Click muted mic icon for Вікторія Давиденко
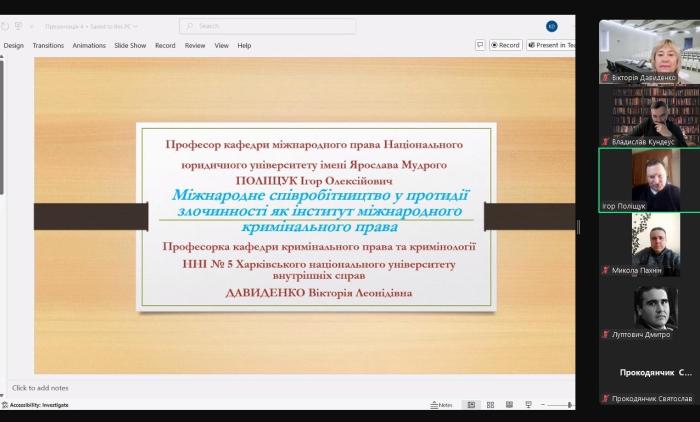Screen dimensions: 700x422 [605, 77]
